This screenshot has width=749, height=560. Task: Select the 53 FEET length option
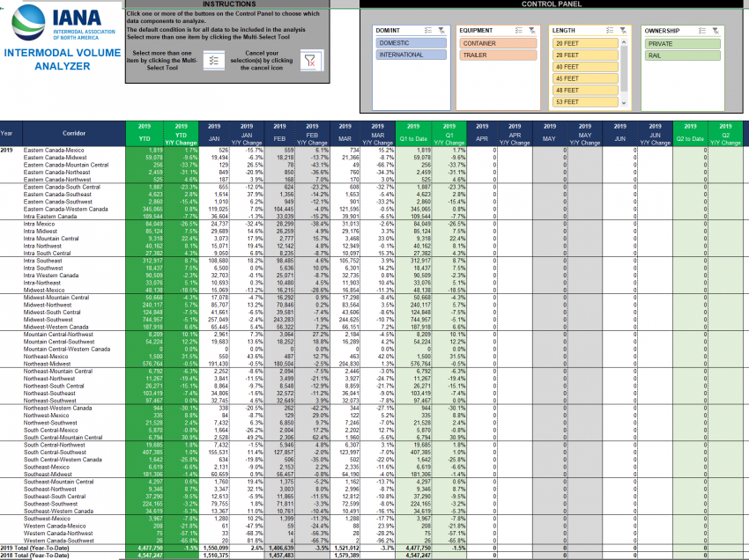coord(585,101)
